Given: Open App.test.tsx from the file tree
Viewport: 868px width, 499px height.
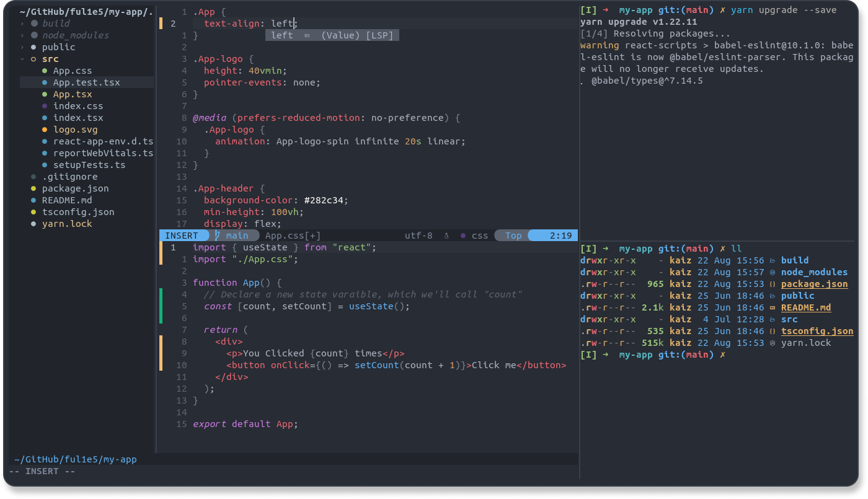Looking at the screenshot, I should click(x=87, y=82).
